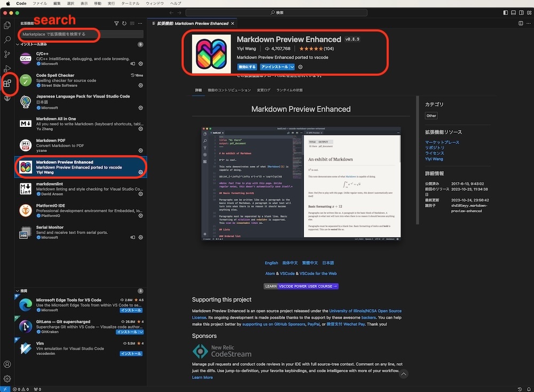Toggle the bottom panel layout button
This screenshot has width=534, height=392.
point(513,12)
